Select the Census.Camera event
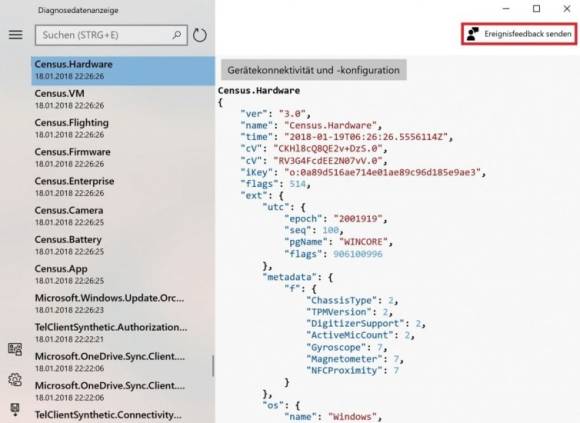 click(x=123, y=216)
